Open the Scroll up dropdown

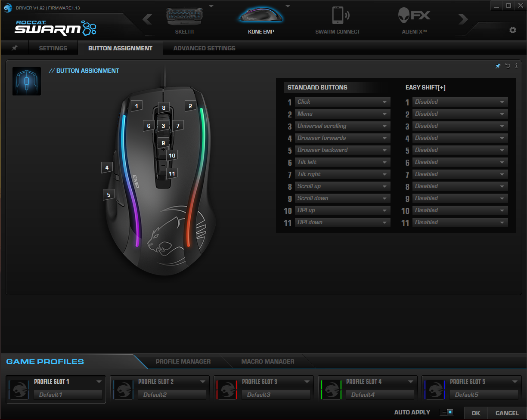tap(342, 186)
